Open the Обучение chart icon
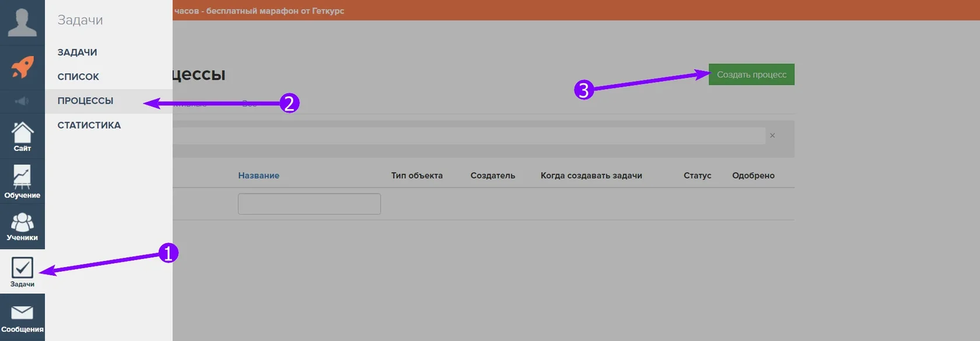The width and height of the screenshot is (980, 341). tap(22, 181)
